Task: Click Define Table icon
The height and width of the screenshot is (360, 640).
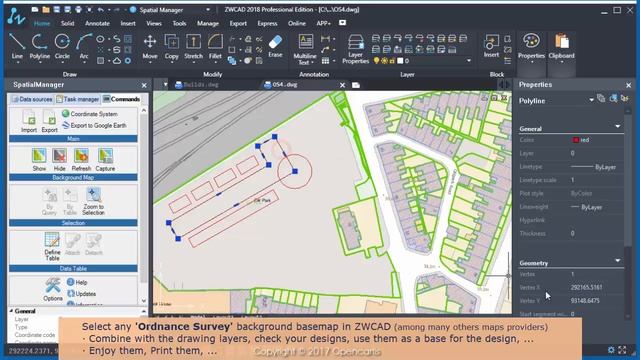Action: pos(52,246)
